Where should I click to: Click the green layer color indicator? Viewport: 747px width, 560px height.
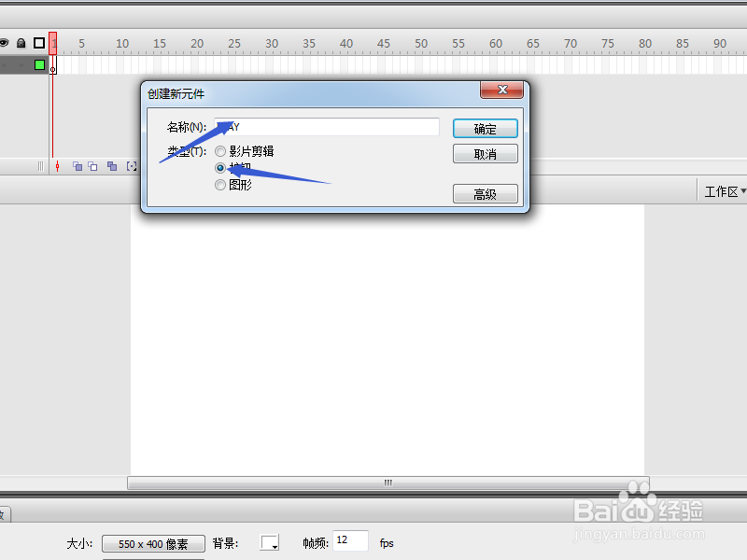(36, 63)
